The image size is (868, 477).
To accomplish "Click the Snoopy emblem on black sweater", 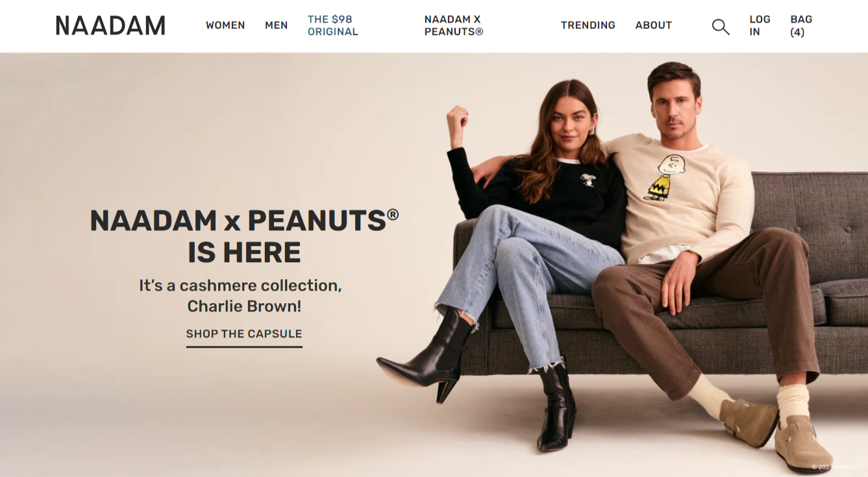I will 588,180.
